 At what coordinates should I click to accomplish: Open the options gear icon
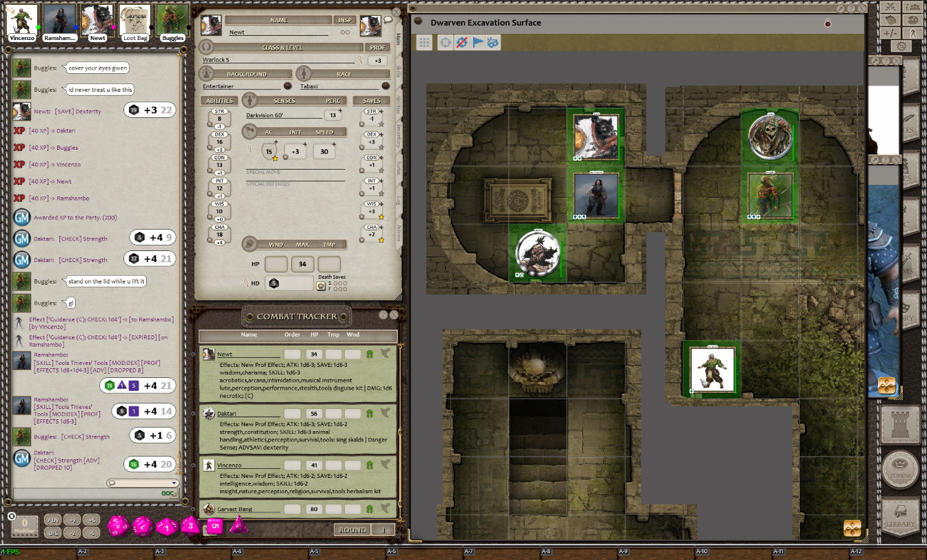901,46
